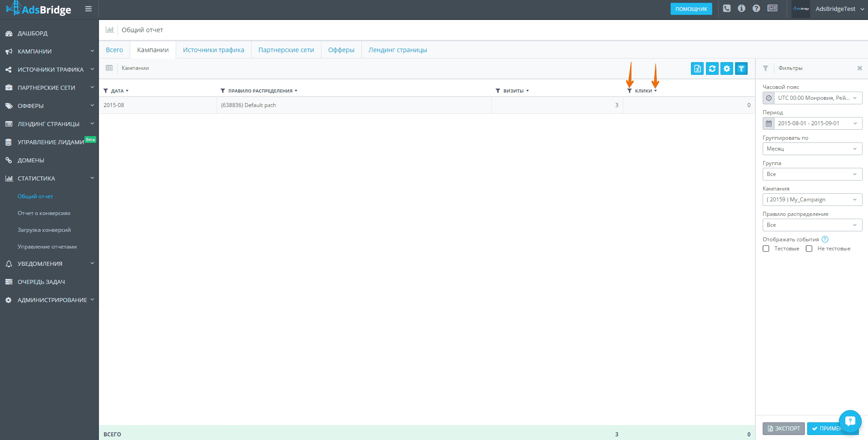Switch to the Офферы tab

(x=341, y=50)
